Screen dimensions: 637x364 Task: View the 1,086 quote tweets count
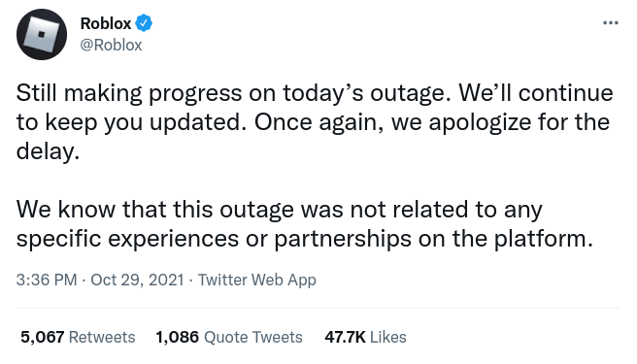[177, 337]
